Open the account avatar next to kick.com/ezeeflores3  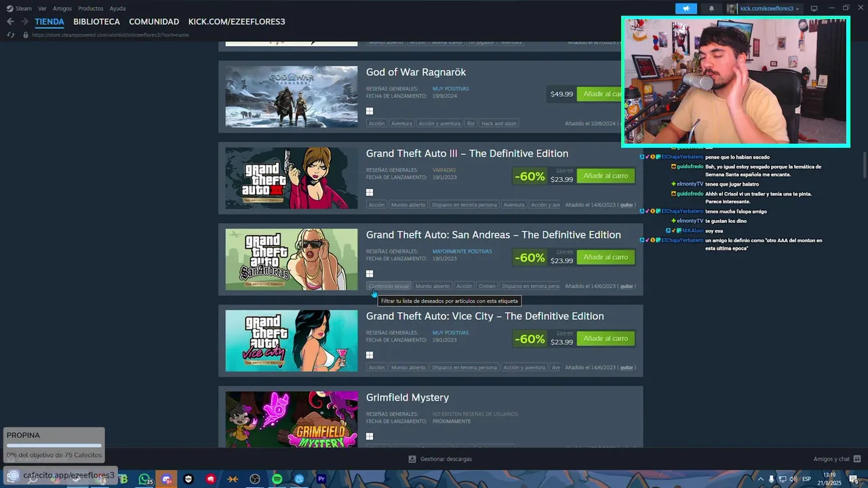click(732, 9)
